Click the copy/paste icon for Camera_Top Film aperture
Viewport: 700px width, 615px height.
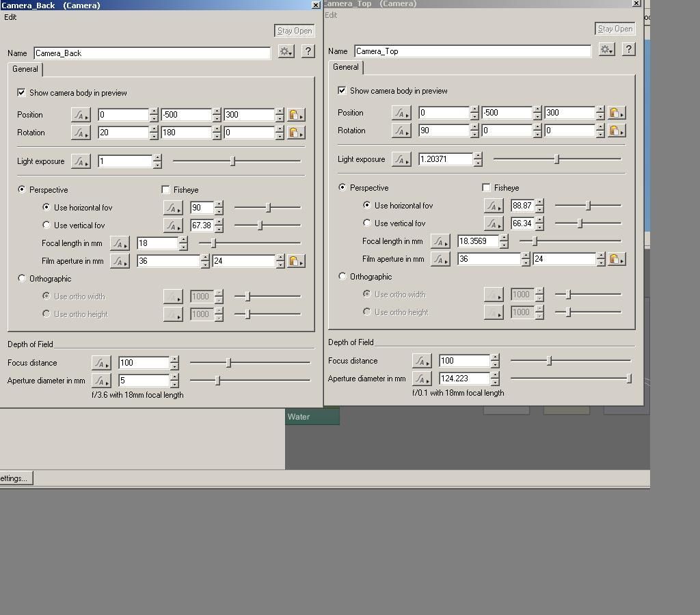coord(616,259)
